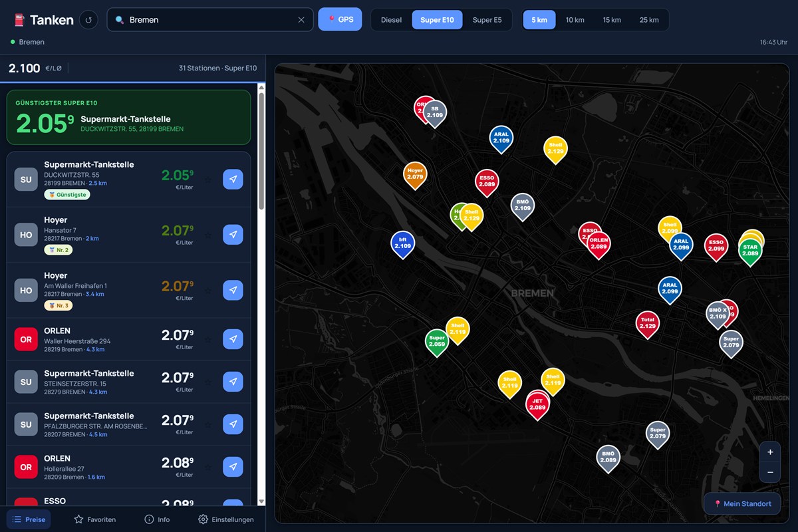Click the Bremen location status label
The height and width of the screenshot is (532, 798).
pyautogui.click(x=31, y=42)
